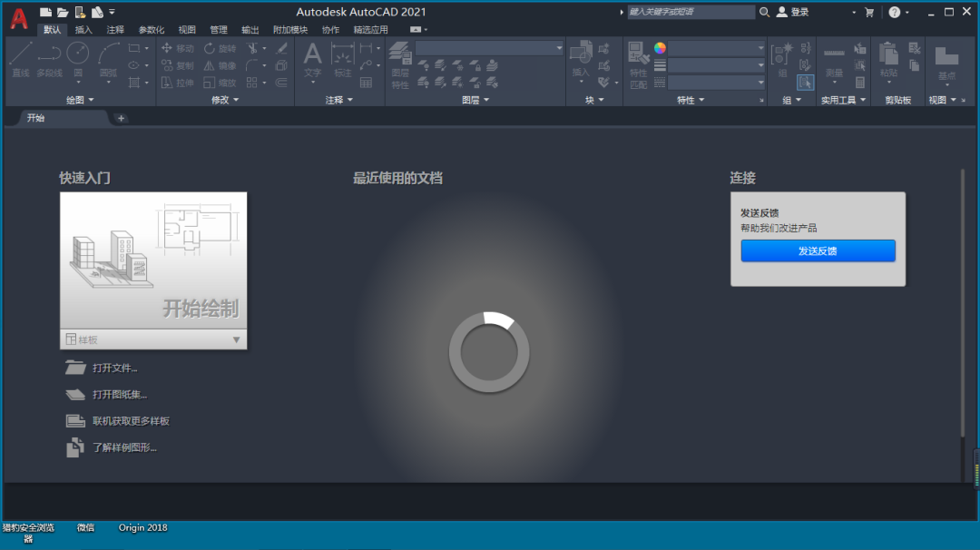Switch to the Add-ins (附加模块) ribbon tab
980x550 pixels.
tap(290, 29)
